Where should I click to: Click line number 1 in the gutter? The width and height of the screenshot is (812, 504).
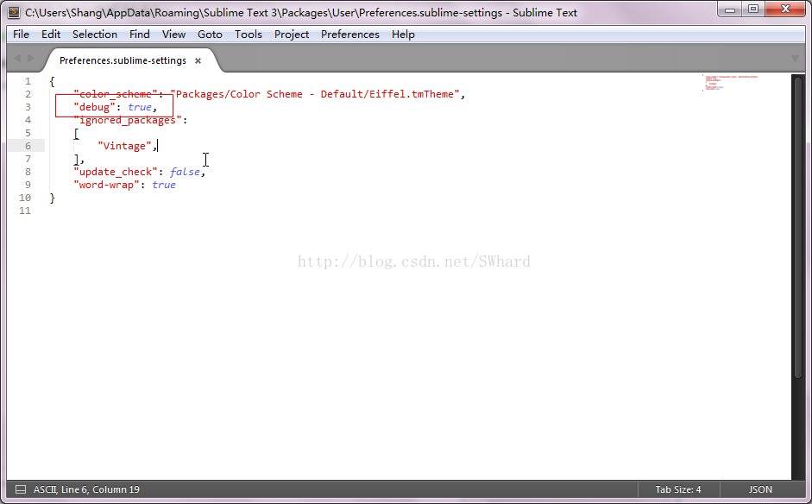pyautogui.click(x=28, y=81)
